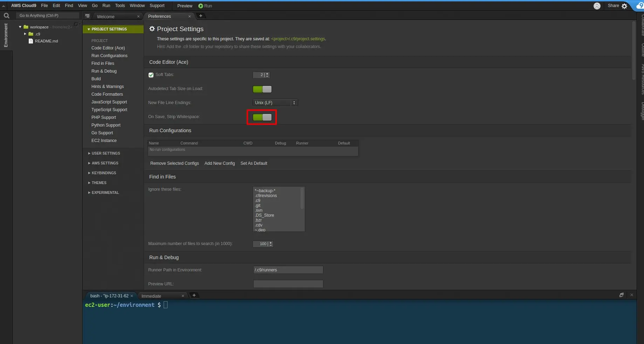Image resolution: width=644 pixels, height=344 pixels.
Task: Close the console panel
Action: (632, 295)
